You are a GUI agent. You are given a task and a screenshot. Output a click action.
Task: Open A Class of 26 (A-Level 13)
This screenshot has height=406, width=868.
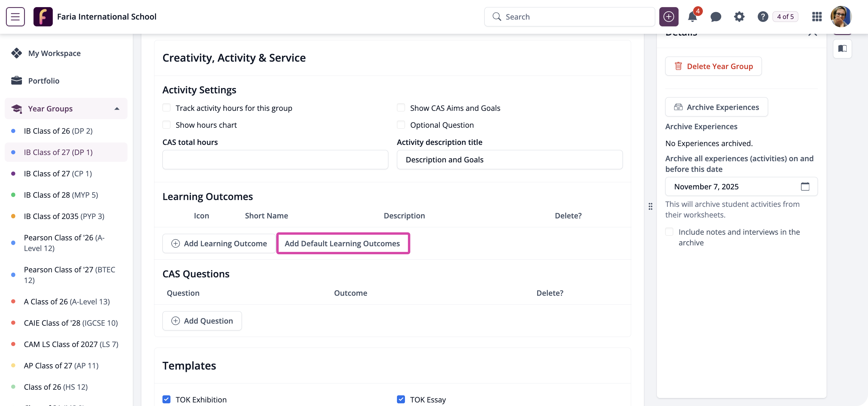66,301
